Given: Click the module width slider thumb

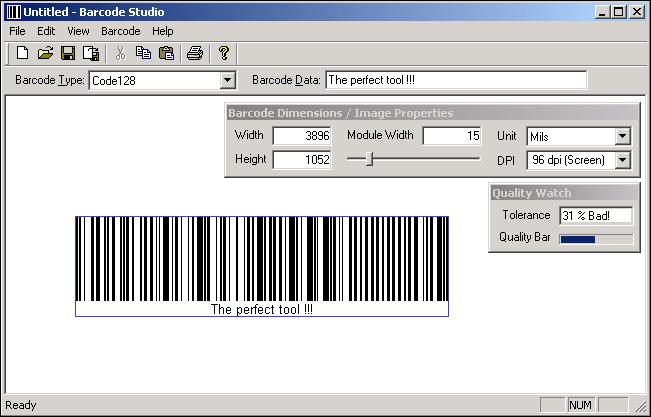Looking at the screenshot, I should (x=370, y=159).
